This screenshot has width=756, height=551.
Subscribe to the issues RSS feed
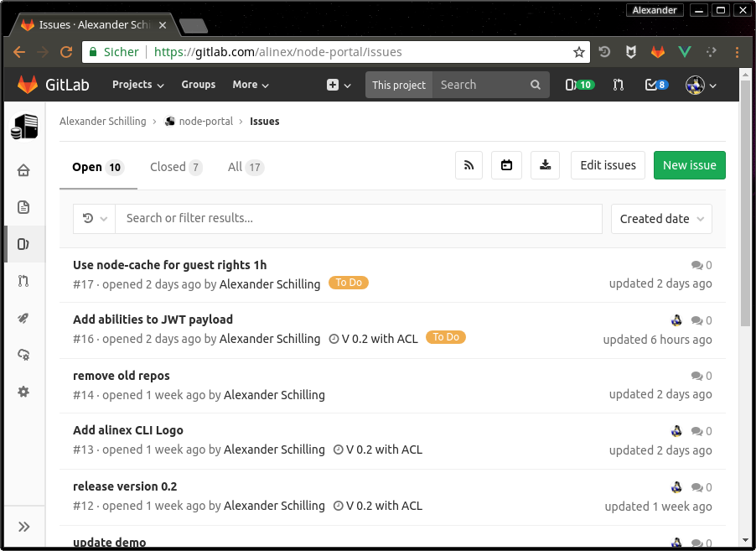(x=469, y=165)
